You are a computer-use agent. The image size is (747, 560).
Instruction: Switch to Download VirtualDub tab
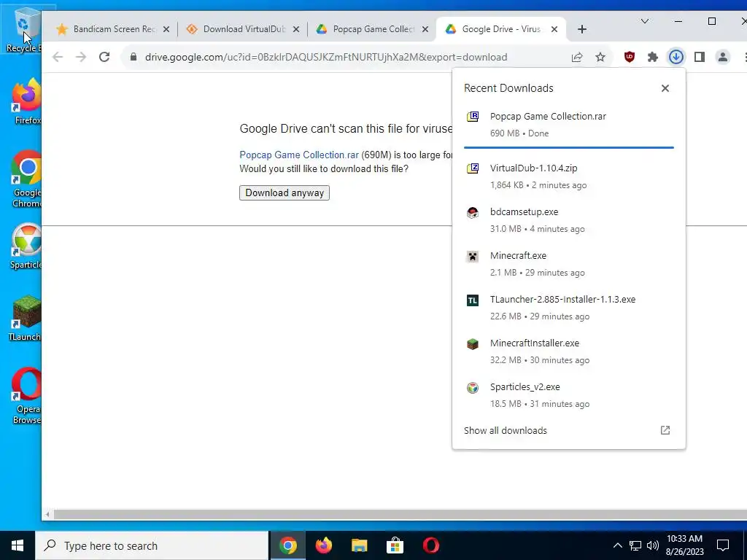[242, 29]
